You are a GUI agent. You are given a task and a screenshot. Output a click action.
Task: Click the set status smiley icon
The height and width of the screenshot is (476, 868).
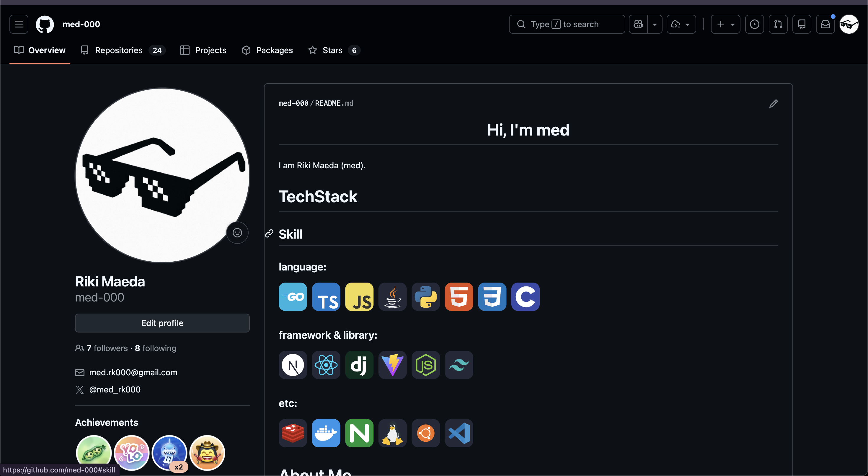point(237,233)
